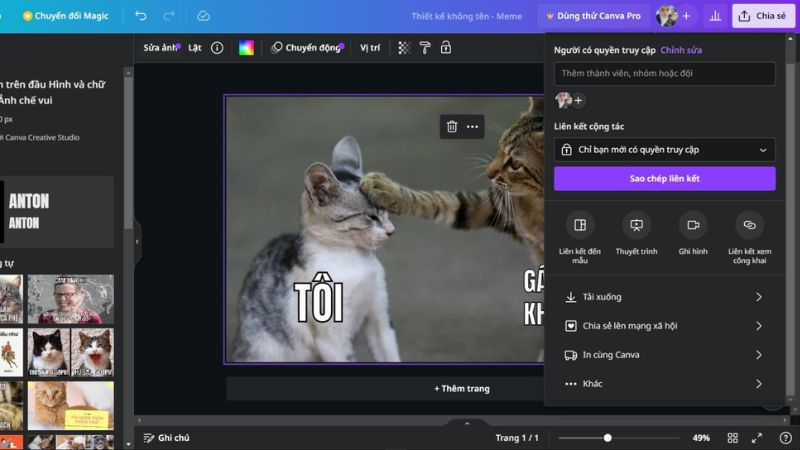Open the transparency checkerboard icon
This screenshot has width=800, height=450.
pyautogui.click(x=404, y=47)
